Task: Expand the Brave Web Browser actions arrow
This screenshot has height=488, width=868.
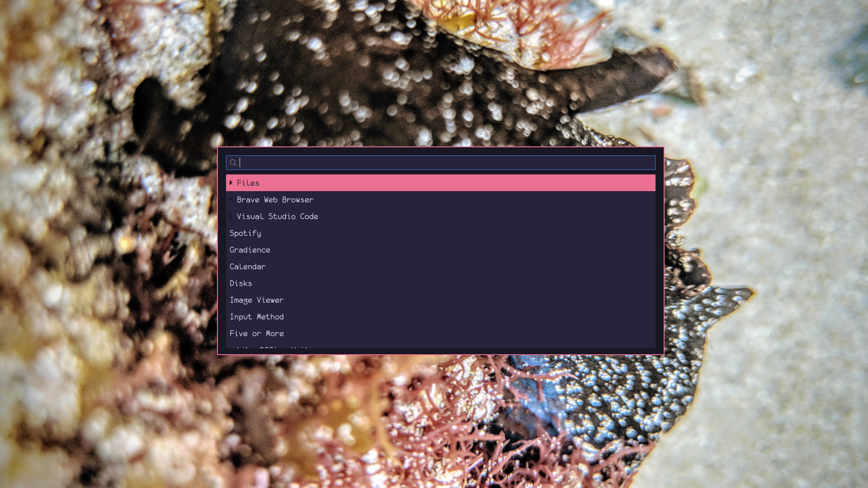Action: pyautogui.click(x=231, y=199)
